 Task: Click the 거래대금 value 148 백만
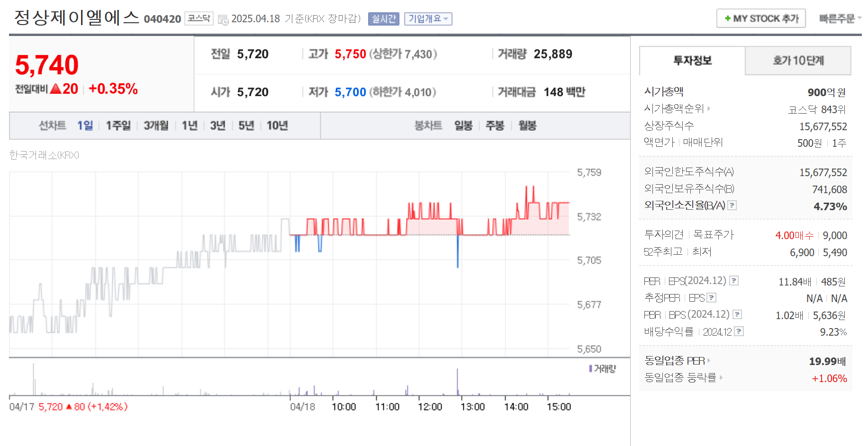tap(565, 92)
